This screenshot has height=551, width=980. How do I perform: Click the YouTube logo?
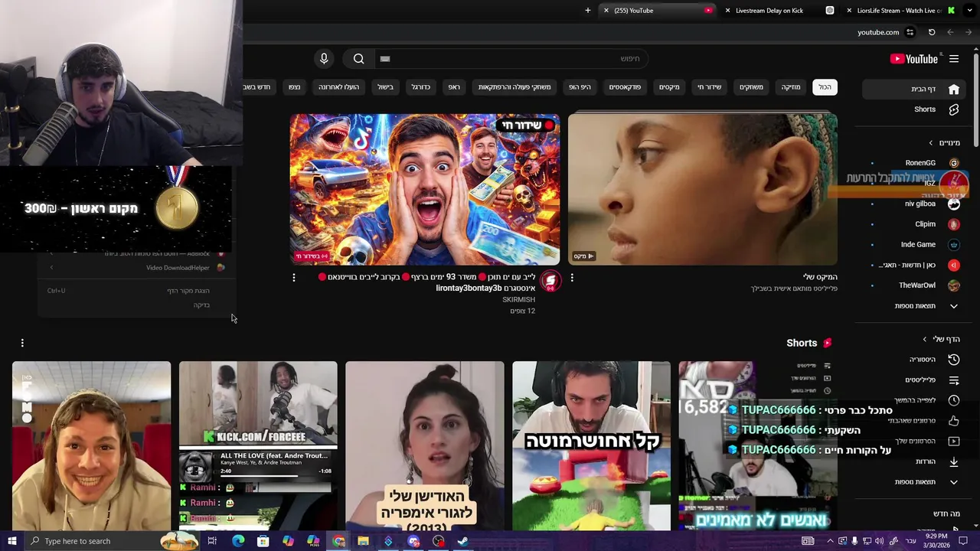click(914, 59)
